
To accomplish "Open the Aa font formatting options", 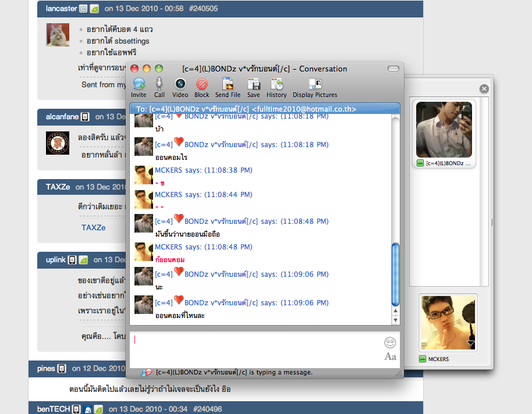I will point(390,356).
